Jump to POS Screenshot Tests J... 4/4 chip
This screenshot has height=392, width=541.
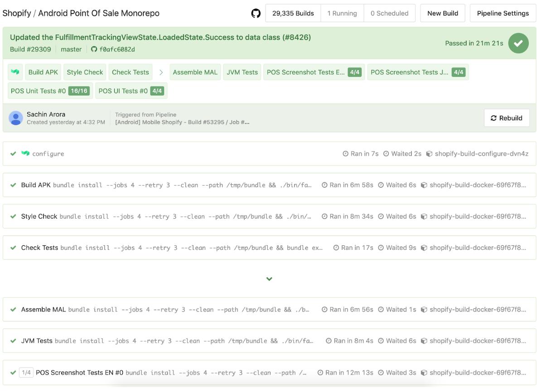click(x=418, y=72)
